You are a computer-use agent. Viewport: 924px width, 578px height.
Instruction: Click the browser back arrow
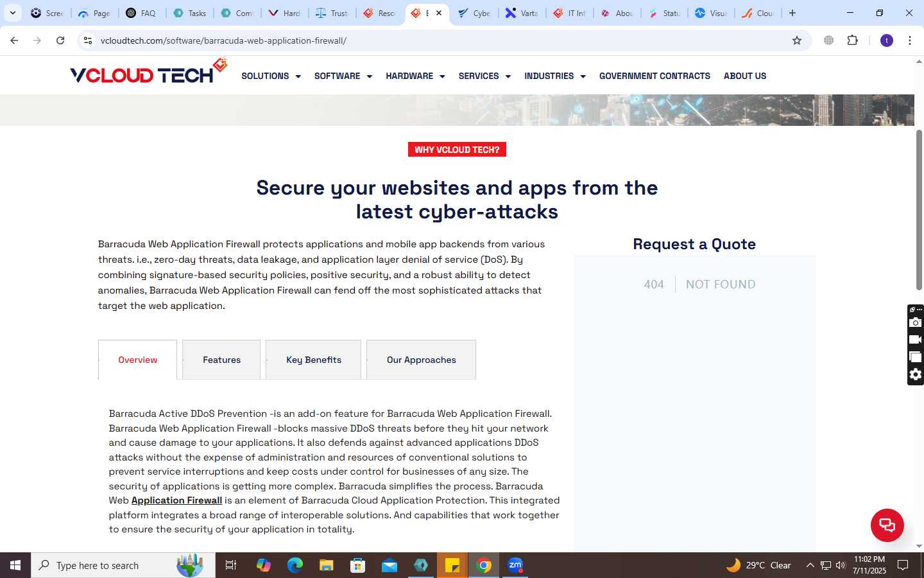(14, 40)
